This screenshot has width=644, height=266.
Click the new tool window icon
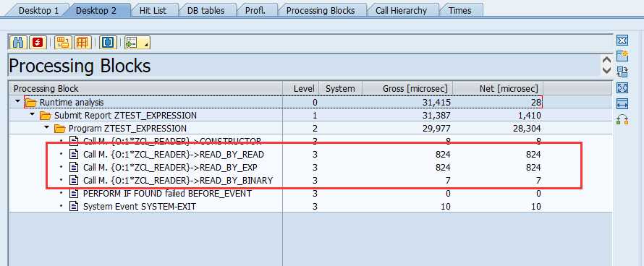point(622,56)
